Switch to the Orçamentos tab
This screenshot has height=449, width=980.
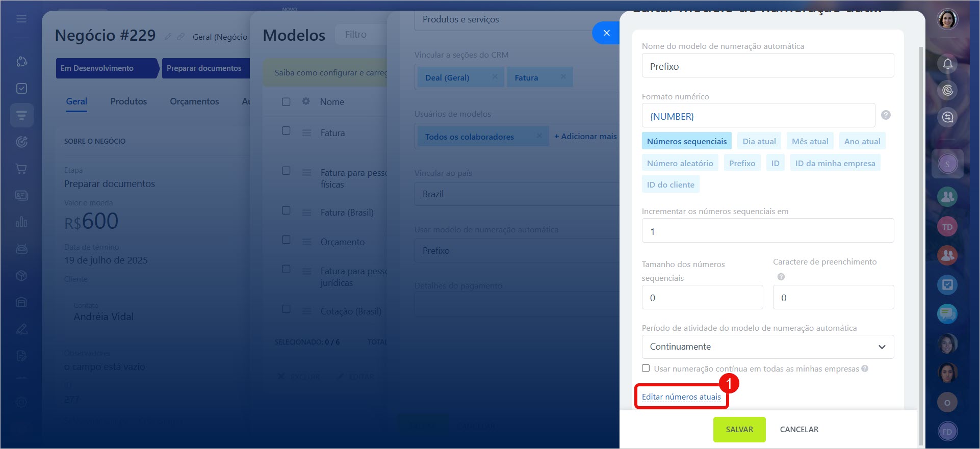194,101
